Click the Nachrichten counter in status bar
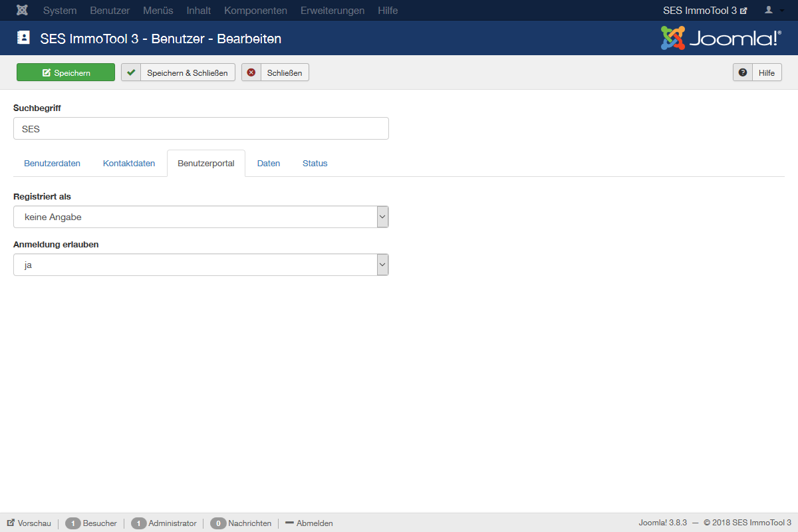The height and width of the screenshot is (532, 798). click(x=241, y=523)
